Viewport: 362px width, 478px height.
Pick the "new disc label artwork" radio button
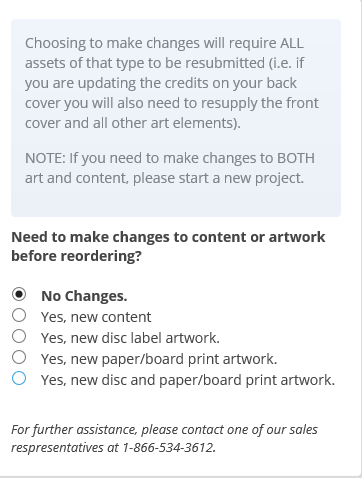(x=19, y=336)
